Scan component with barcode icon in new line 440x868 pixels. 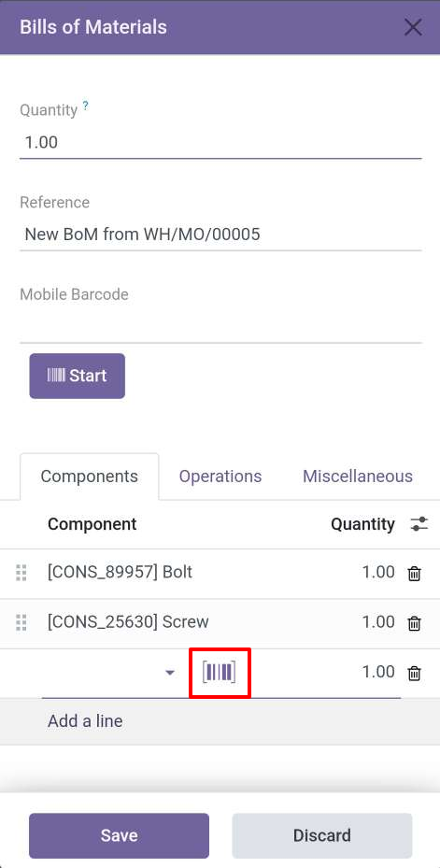(220, 672)
